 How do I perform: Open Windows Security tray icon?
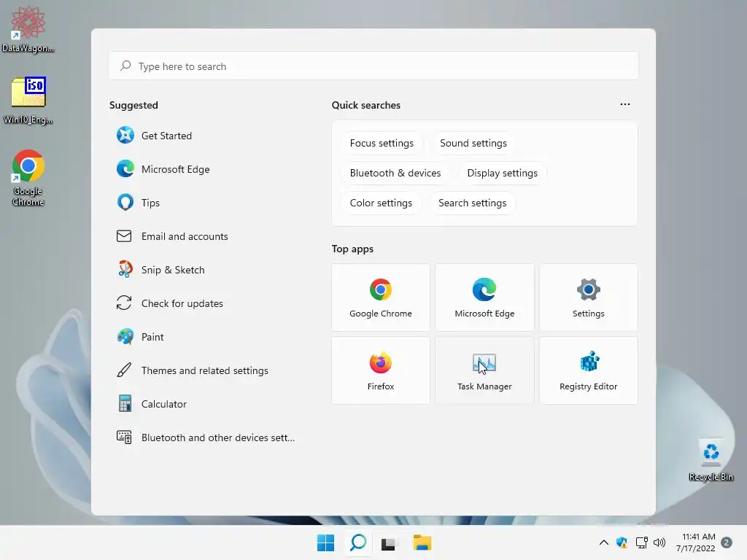622,542
